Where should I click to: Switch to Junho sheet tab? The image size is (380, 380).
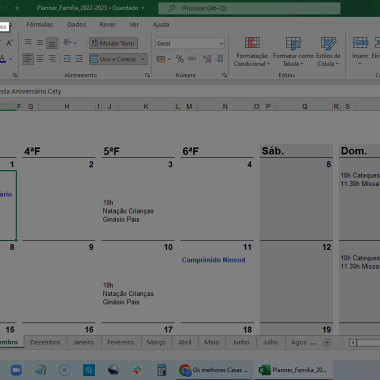tap(241, 342)
